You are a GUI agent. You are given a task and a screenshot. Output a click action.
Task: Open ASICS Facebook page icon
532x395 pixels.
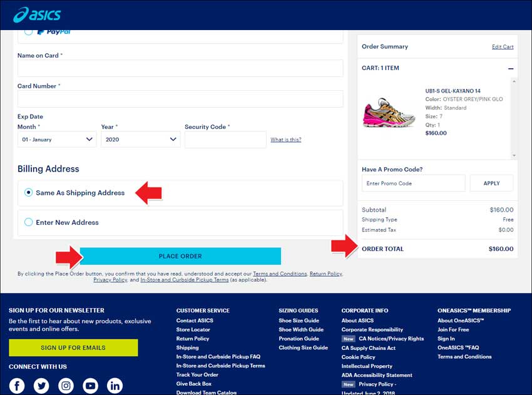(x=17, y=386)
